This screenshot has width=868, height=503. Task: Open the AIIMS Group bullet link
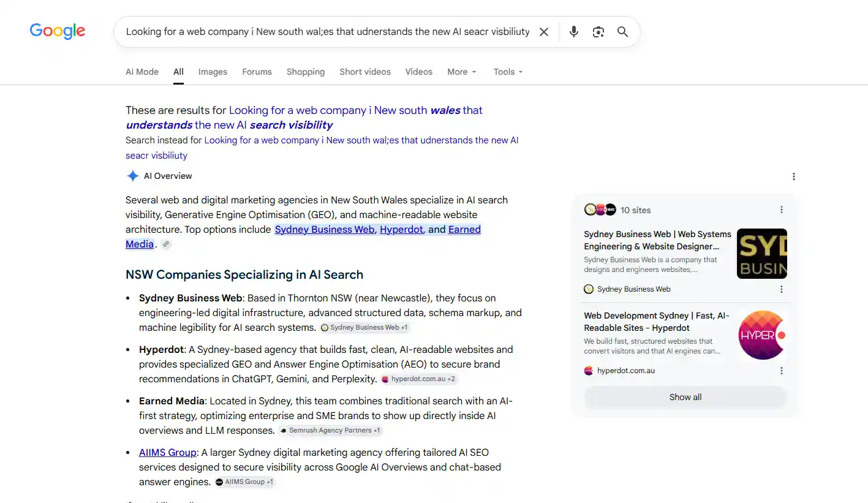168,452
